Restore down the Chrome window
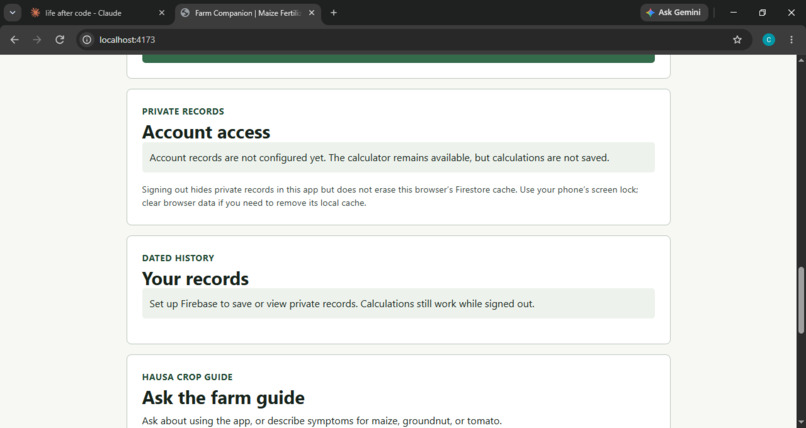806x428 pixels. coord(762,12)
